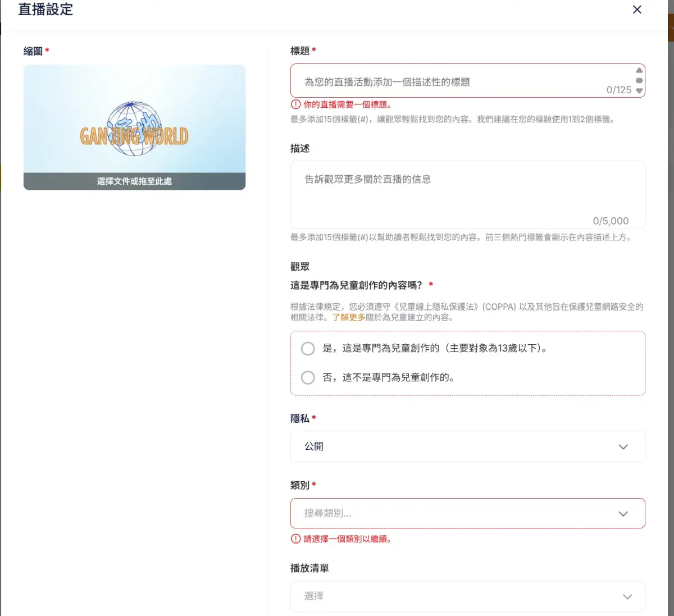Open the 了解更多 link

(349, 317)
